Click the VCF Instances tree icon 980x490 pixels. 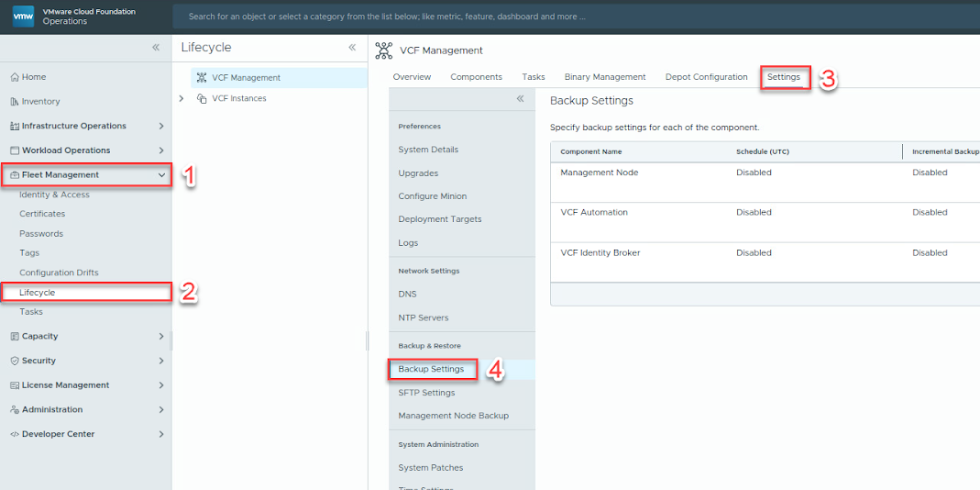(202, 99)
